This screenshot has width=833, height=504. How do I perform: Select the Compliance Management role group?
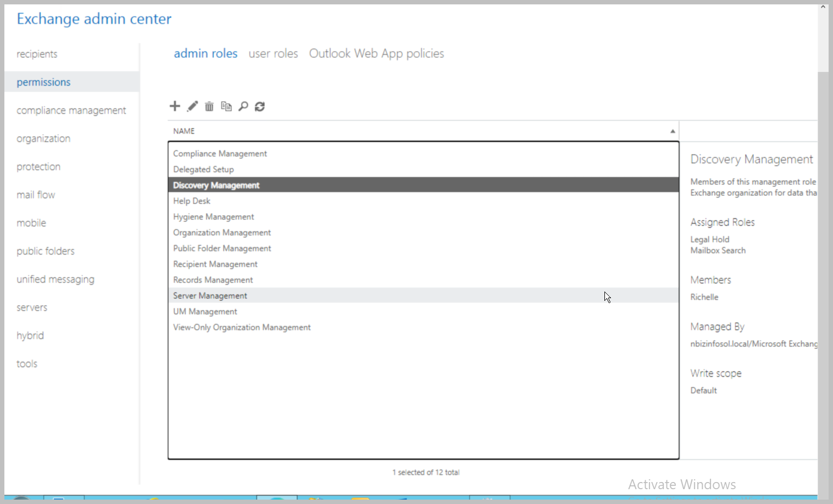(423, 154)
